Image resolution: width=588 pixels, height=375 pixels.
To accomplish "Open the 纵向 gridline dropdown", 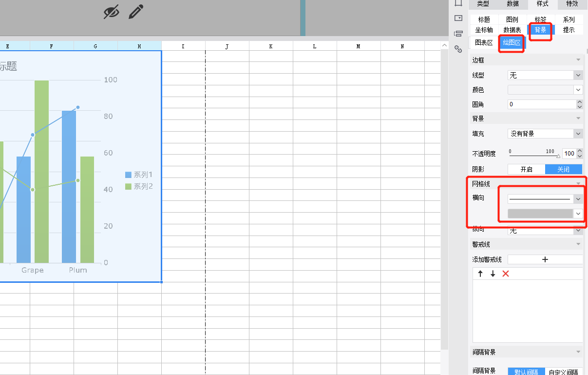I will (x=545, y=230).
